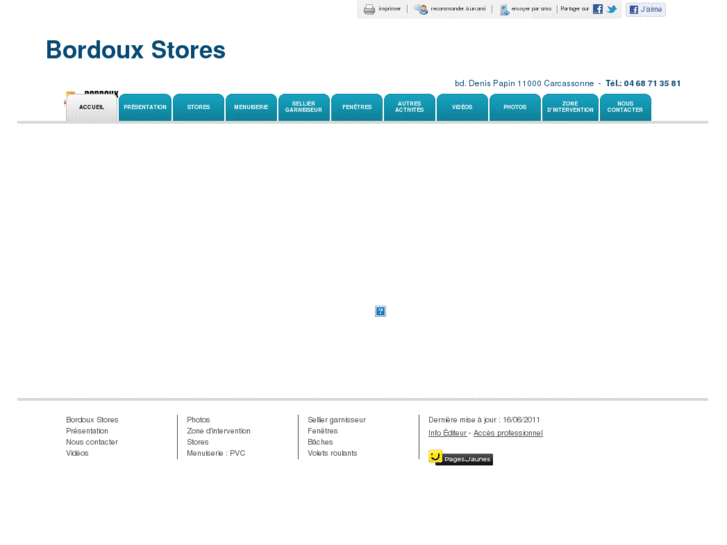Open the Nous Contacter tab
The image size is (727, 545).
(625, 108)
